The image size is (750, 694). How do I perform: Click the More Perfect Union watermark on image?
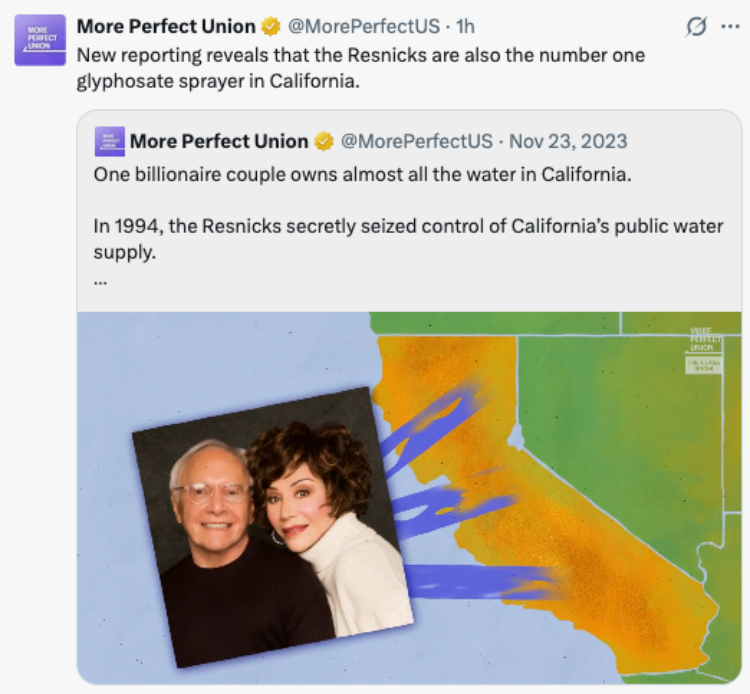click(x=702, y=340)
